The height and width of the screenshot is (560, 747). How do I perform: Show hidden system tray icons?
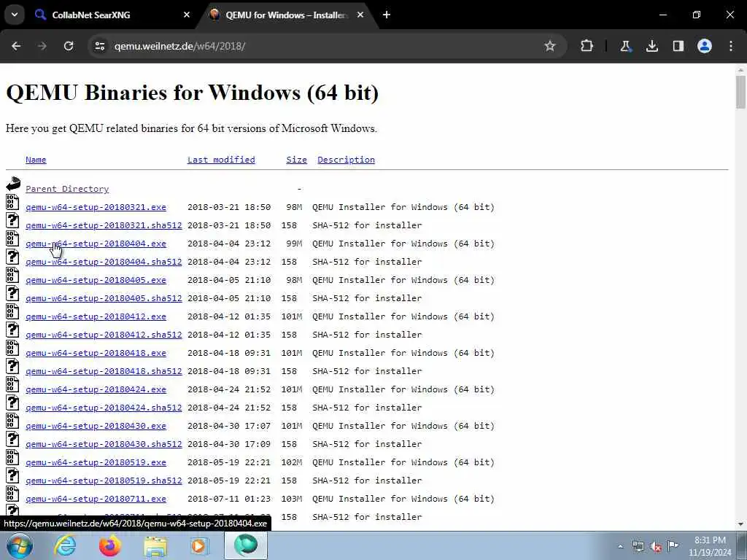coord(620,546)
